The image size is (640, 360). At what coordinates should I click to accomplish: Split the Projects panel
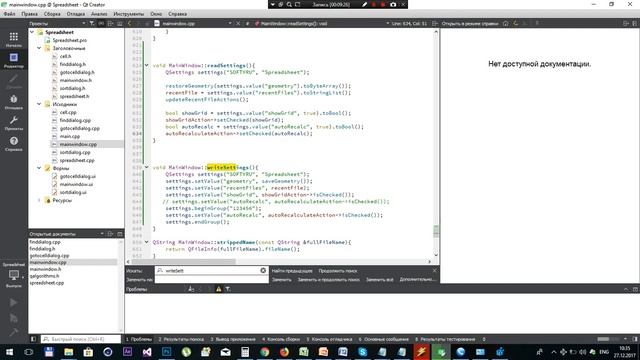click(110, 24)
